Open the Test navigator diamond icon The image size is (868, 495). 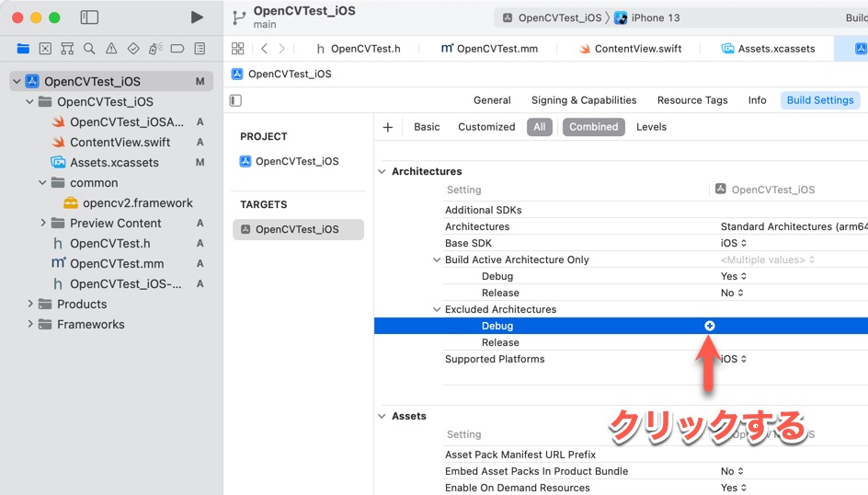point(133,49)
